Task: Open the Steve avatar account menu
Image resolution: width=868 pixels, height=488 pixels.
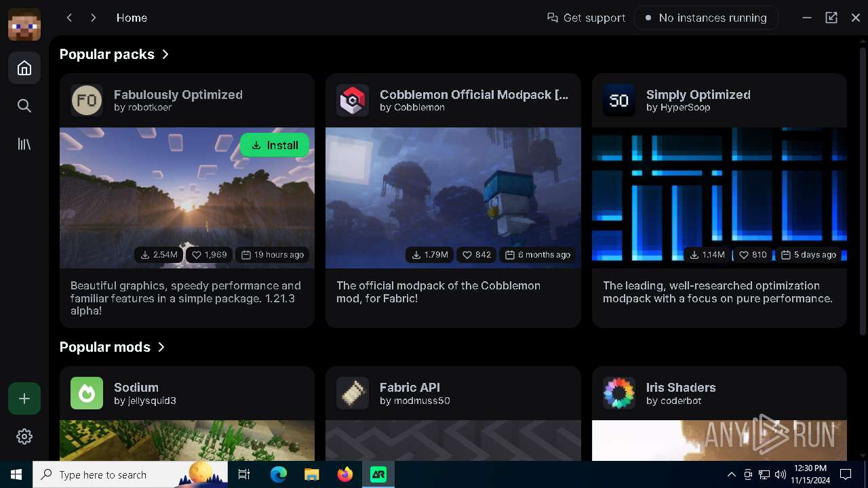Action: pyautogui.click(x=24, y=24)
